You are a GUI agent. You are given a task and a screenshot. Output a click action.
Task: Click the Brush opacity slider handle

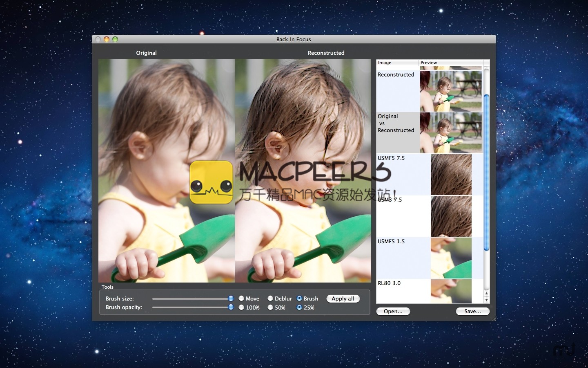[231, 307]
